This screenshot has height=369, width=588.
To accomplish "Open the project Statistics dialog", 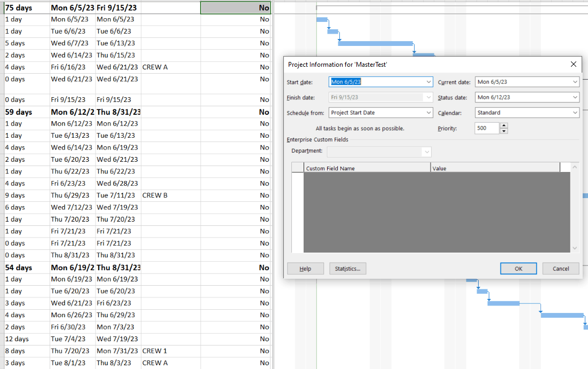I will tap(347, 269).
